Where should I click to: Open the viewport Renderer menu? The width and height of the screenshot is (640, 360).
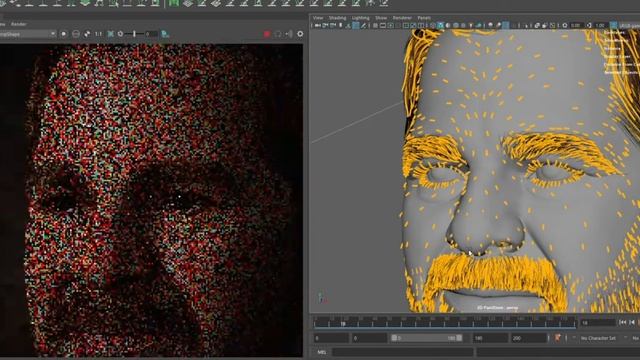click(x=402, y=18)
